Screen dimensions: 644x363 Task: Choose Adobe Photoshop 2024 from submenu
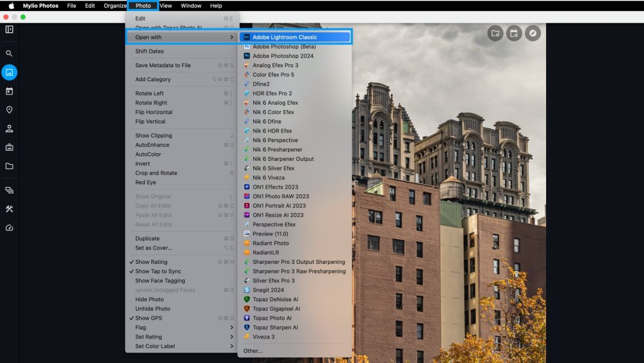click(x=295, y=56)
